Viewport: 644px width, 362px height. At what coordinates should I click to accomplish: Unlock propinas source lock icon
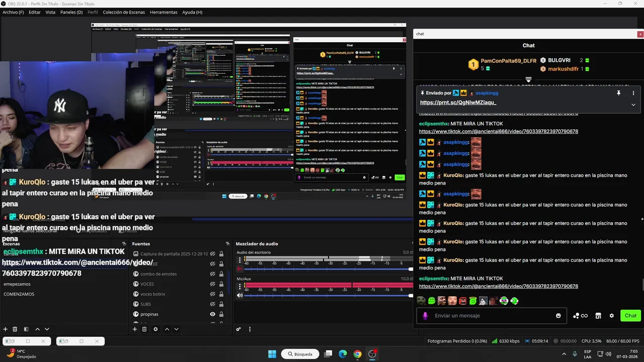pos(221,314)
